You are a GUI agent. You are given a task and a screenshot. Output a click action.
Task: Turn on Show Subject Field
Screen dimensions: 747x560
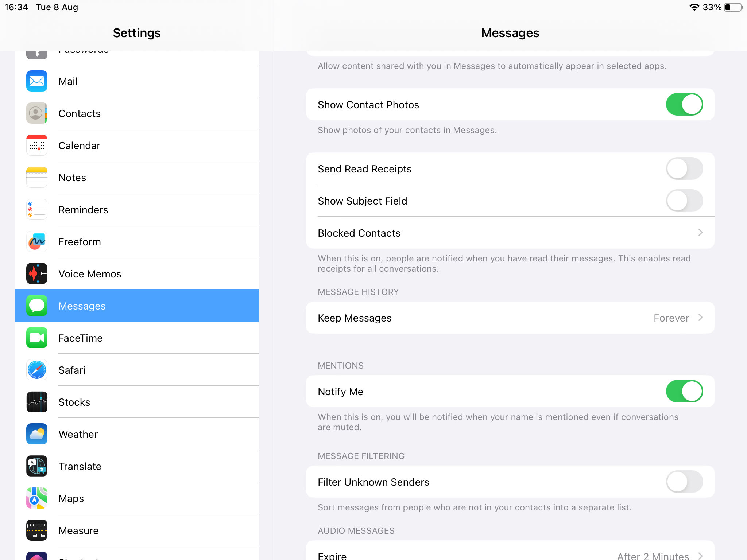[x=684, y=201]
